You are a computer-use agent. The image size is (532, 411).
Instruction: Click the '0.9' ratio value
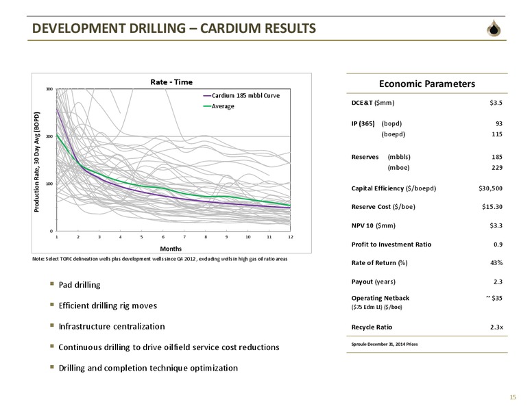click(x=498, y=244)
